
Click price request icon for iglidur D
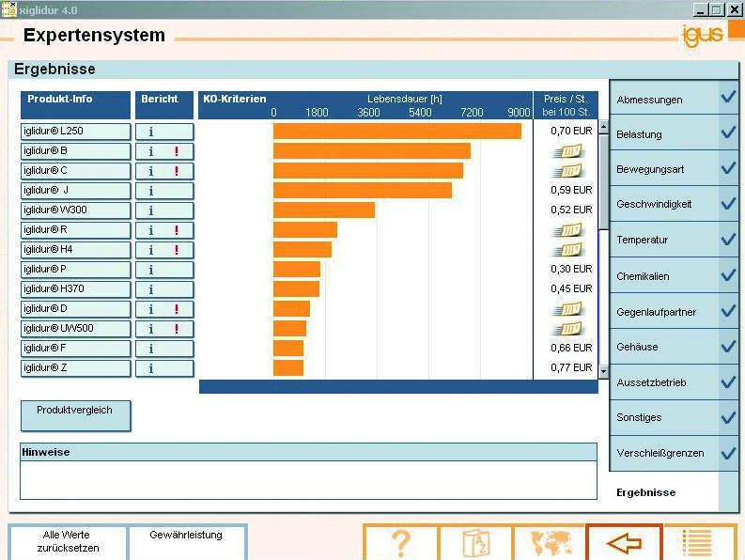(567, 309)
